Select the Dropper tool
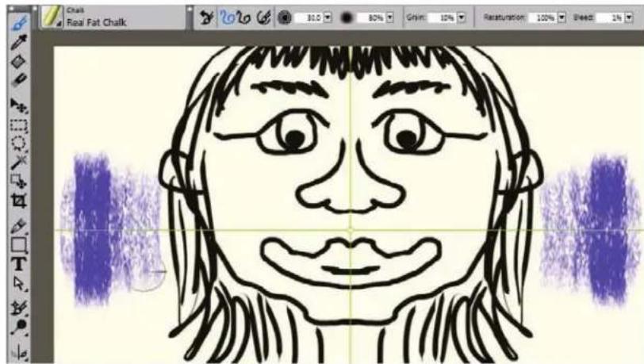The width and height of the screenshot is (644, 364). (19, 42)
